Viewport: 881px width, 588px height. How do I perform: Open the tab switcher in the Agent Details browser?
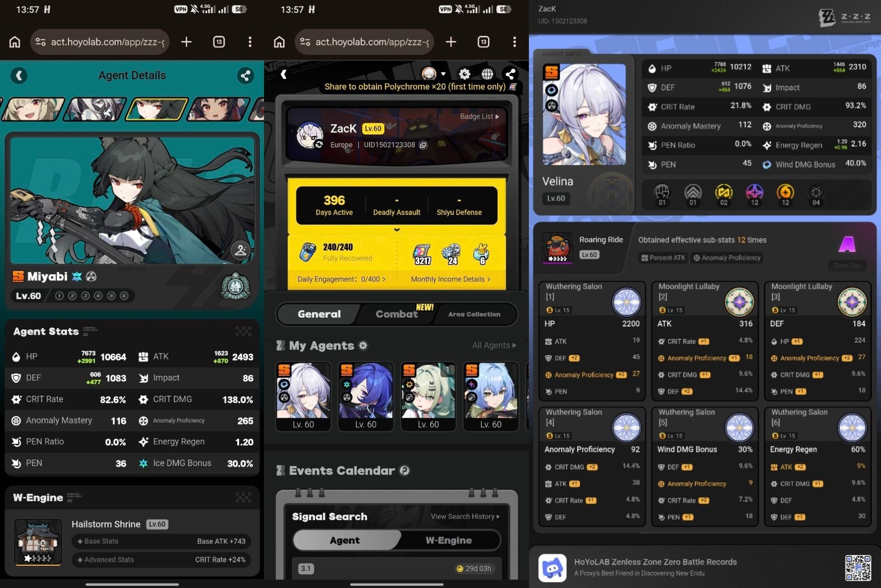coord(219,42)
